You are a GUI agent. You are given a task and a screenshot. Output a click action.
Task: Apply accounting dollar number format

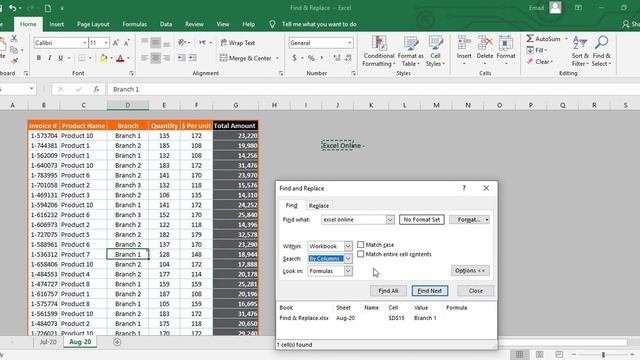point(294,58)
